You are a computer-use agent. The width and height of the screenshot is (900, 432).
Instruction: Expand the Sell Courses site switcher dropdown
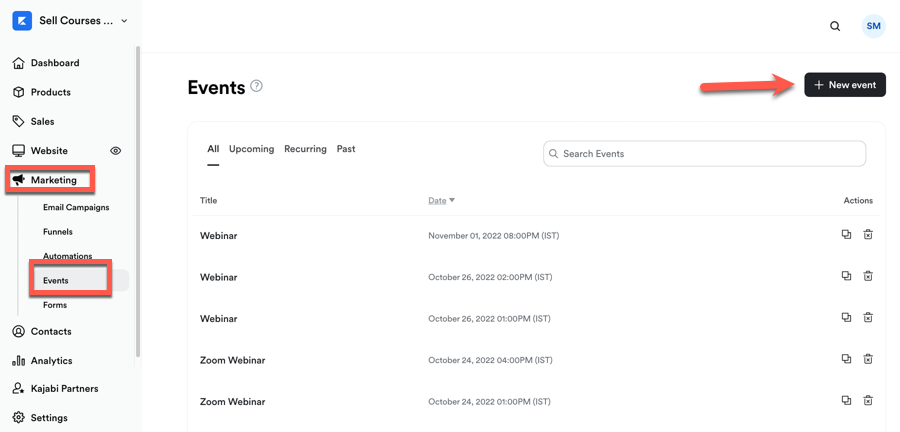tap(124, 21)
